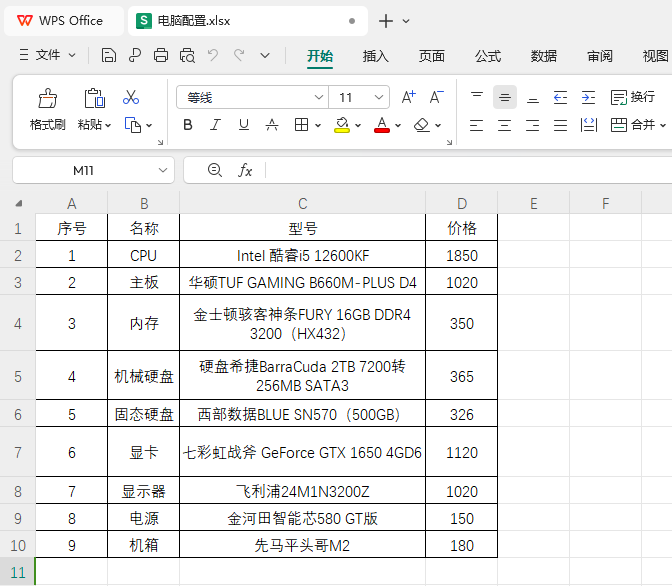This screenshot has height=586, width=672.
Task: Click the new tab plus button
Action: click(x=386, y=21)
